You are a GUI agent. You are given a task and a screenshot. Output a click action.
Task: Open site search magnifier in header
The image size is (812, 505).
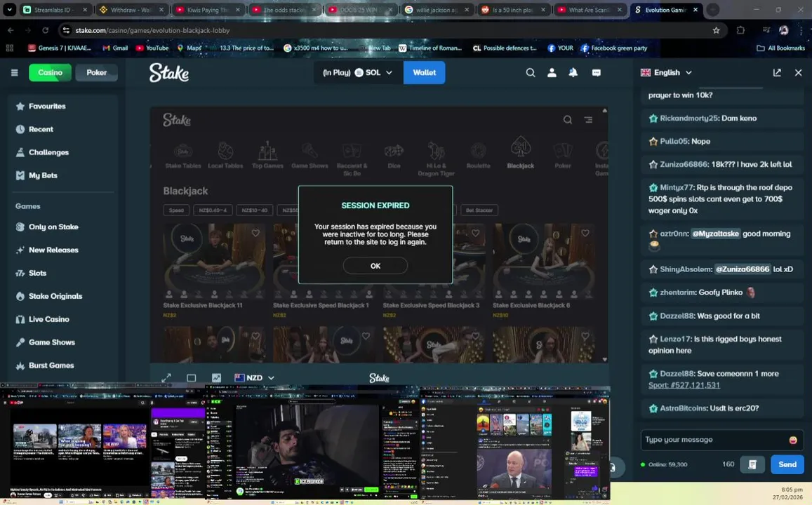click(x=531, y=72)
